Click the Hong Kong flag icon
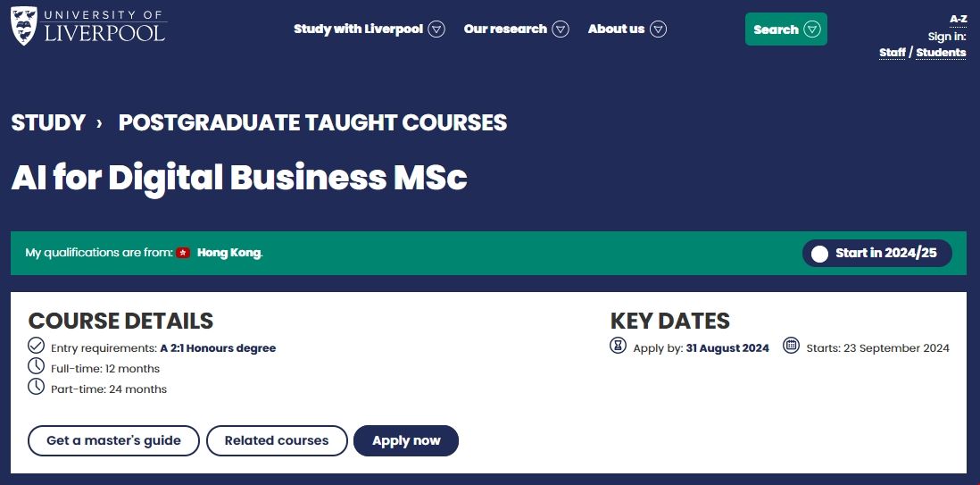This screenshot has height=485, width=980. click(x=183, y=254)
